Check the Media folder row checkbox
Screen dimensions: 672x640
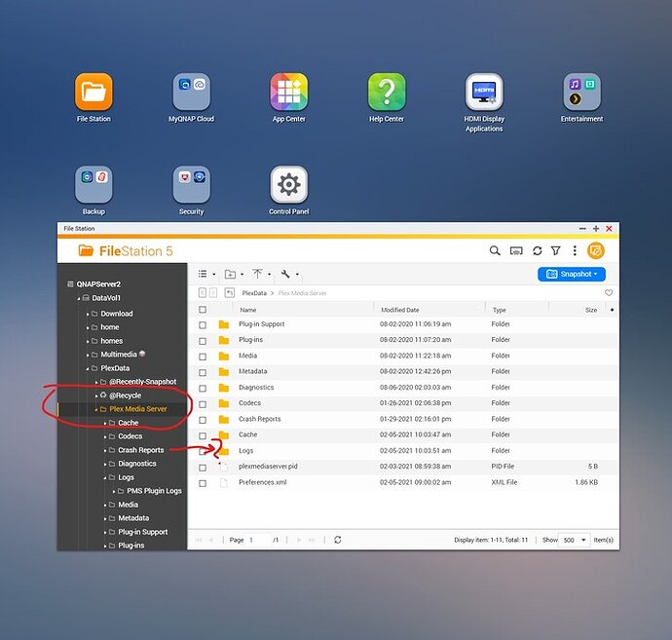tap(203, 357)
